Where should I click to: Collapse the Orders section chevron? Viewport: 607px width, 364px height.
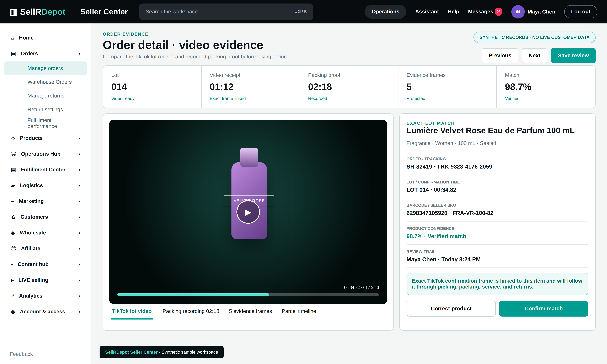(79, 54)
